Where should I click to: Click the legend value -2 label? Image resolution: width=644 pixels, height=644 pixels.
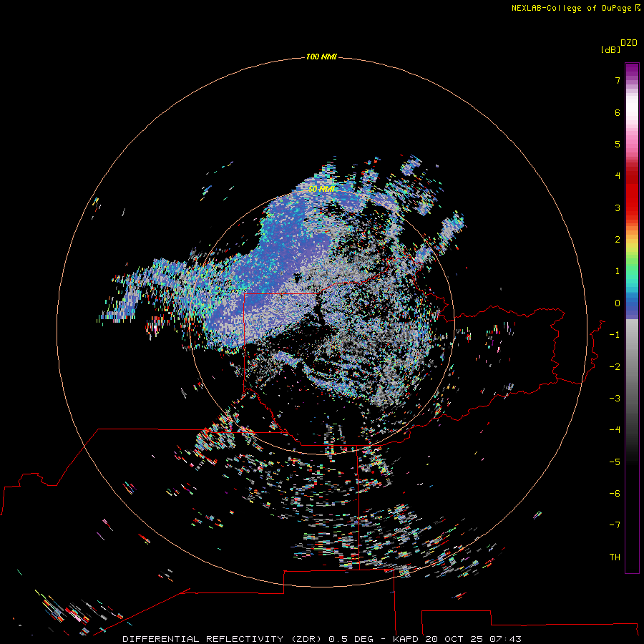click(x=615, y=367)
